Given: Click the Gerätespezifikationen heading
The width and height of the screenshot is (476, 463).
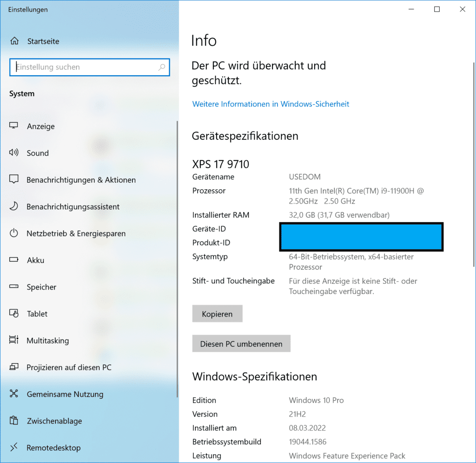Looking at the screenshot, I should pyautogui.click(x=245, y=136).
